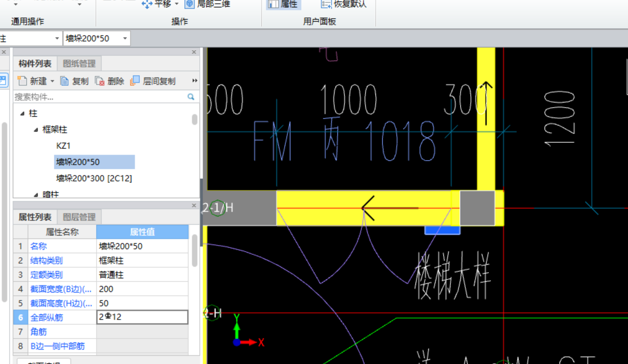Switch to the 图层管理 tab
Viewport: 628px width, 364px height.
click(79, 217)
